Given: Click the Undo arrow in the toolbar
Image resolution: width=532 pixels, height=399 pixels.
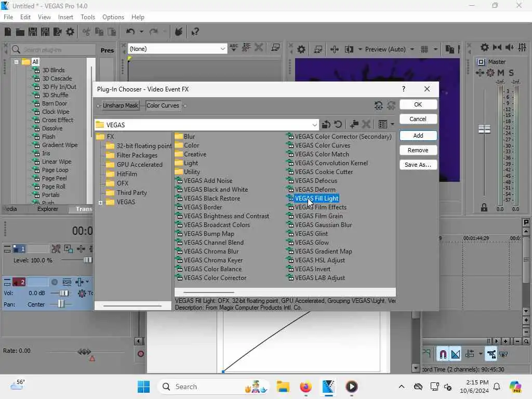Looking at the screenshot, I should (x=130, y=32).
